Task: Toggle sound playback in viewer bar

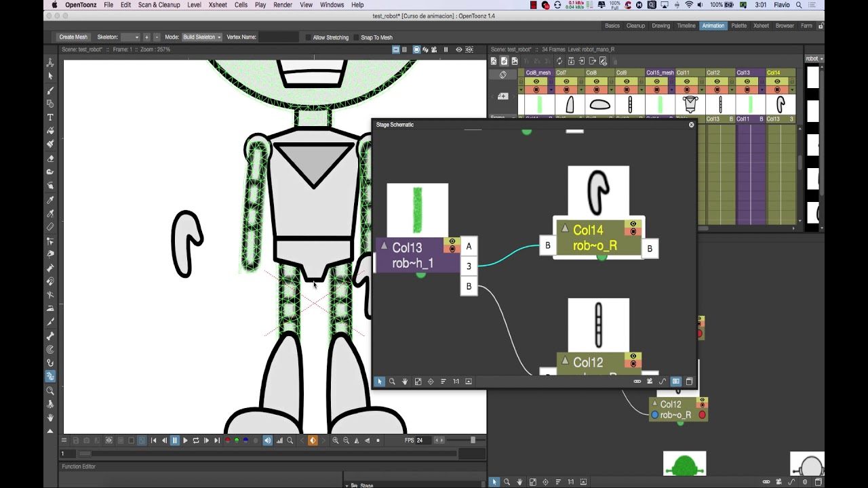Action: (x=267, y=441)
